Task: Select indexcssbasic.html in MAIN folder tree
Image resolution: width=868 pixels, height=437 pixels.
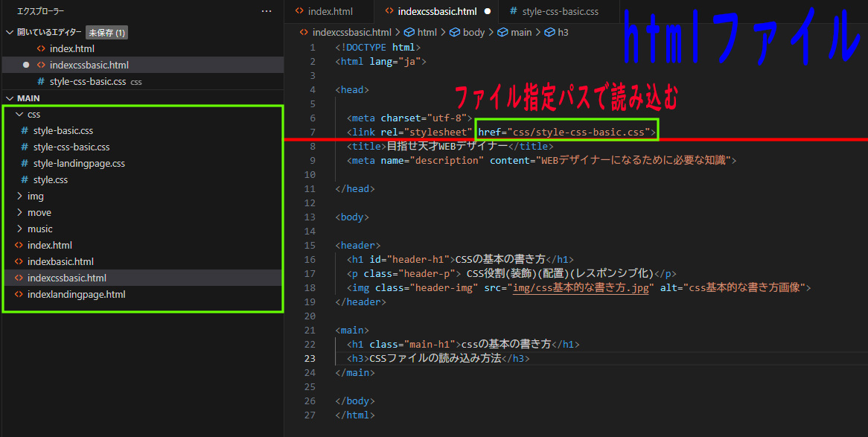Action: 67,278
